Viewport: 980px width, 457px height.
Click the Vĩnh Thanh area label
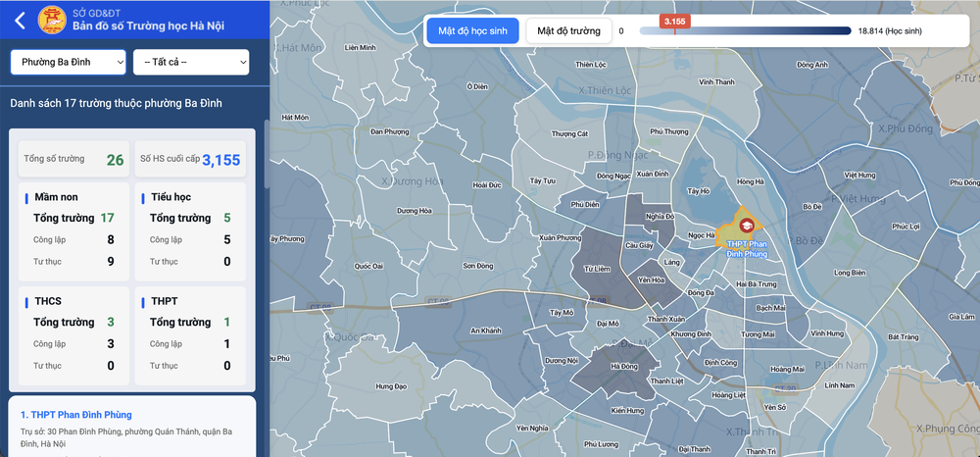[717, 82]
